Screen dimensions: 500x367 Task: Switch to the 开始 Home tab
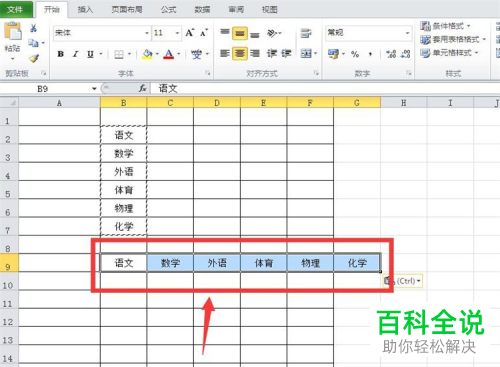[52, 9]
